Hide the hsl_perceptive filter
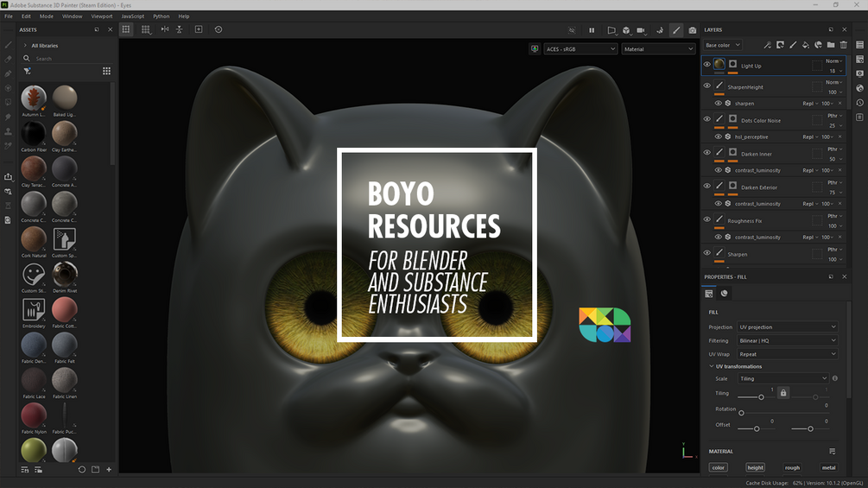This screenshot has height=488, width=868. pos(718,136)
